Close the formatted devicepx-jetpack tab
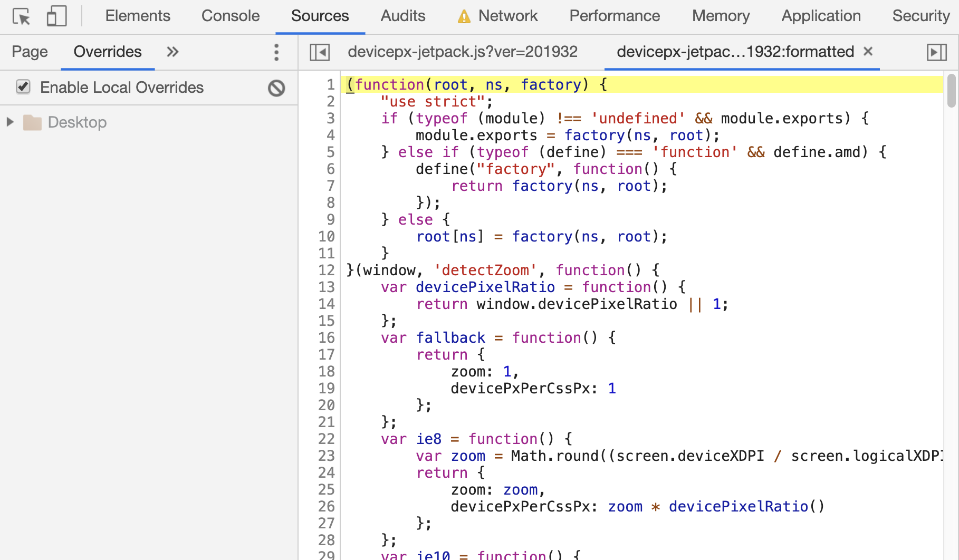This screenshot has width=959, height=560. 868,51
